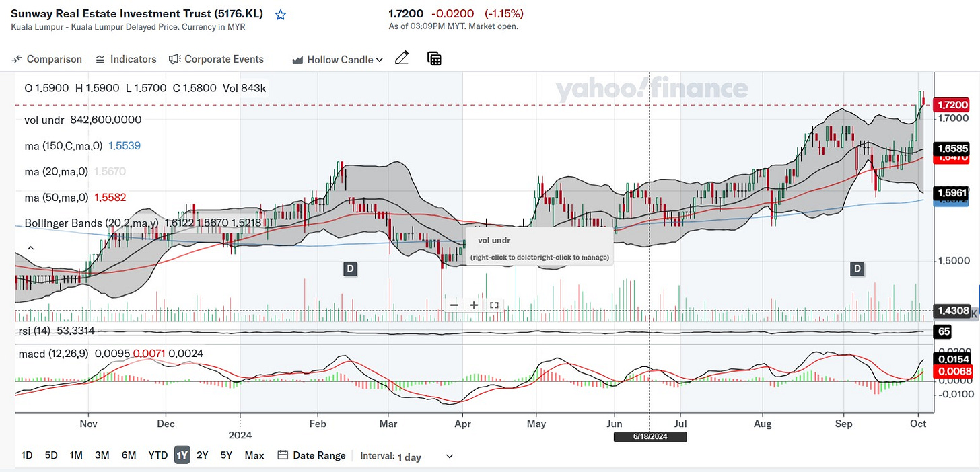This screenshot has width=980, height=472.
Task: Select the 1D time range
Action: click(27, 455)
